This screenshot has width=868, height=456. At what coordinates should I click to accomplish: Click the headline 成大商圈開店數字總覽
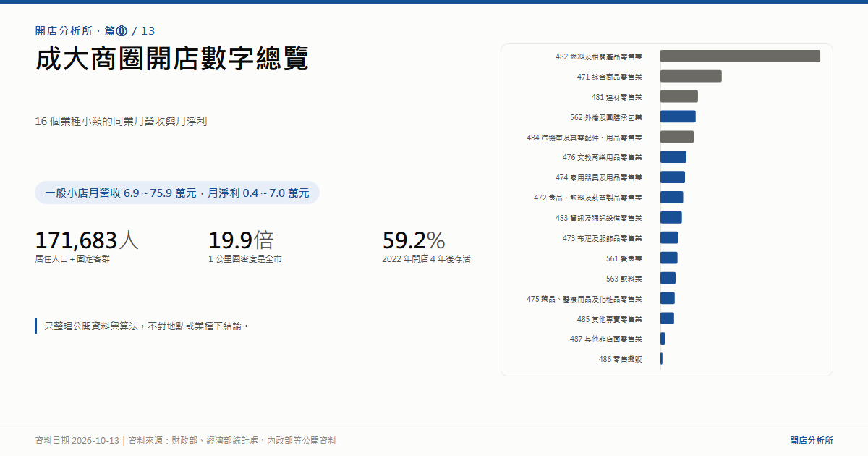click(x=172, y=59)
